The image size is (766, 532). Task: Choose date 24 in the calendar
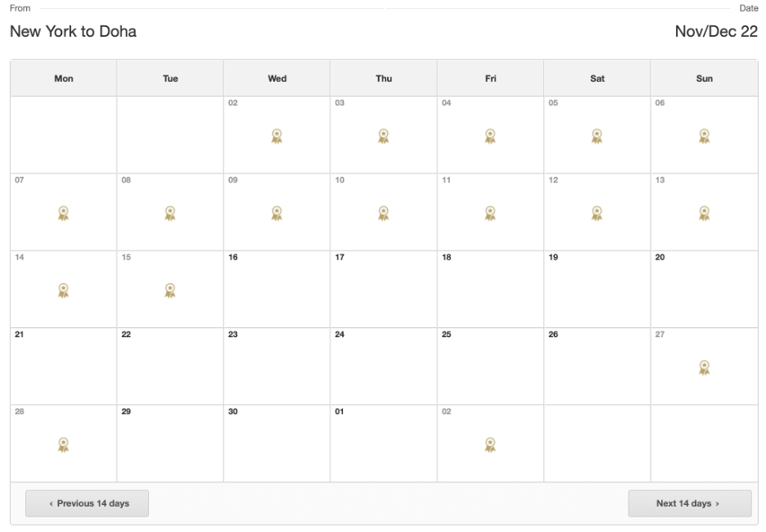[x=383, y=366]
